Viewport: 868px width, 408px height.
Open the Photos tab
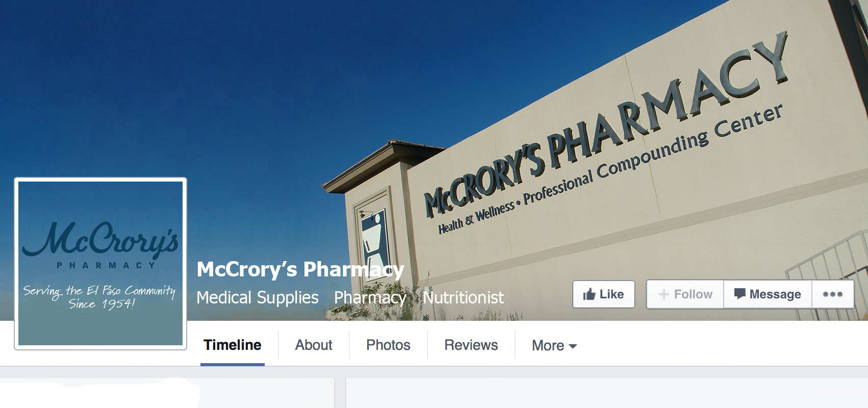click(388, 345)
